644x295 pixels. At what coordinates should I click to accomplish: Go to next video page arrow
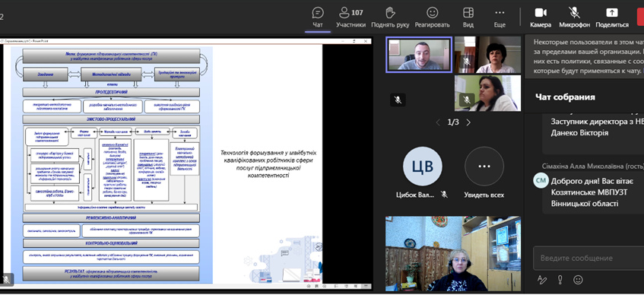468,122
